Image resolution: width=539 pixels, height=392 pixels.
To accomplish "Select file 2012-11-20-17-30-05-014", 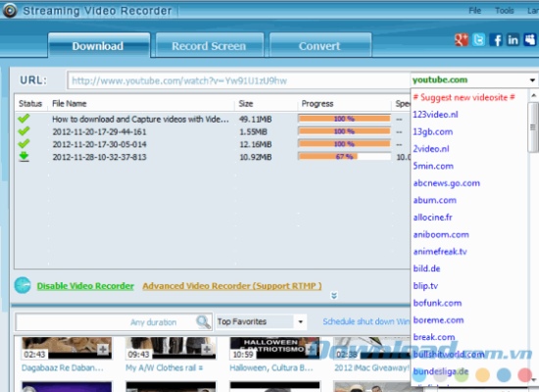I will coord(99,144).
